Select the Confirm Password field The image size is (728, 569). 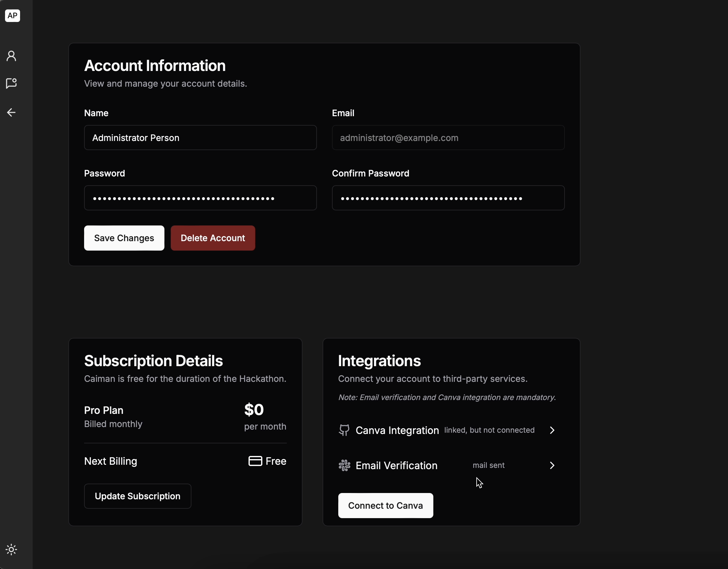(448, 198)
